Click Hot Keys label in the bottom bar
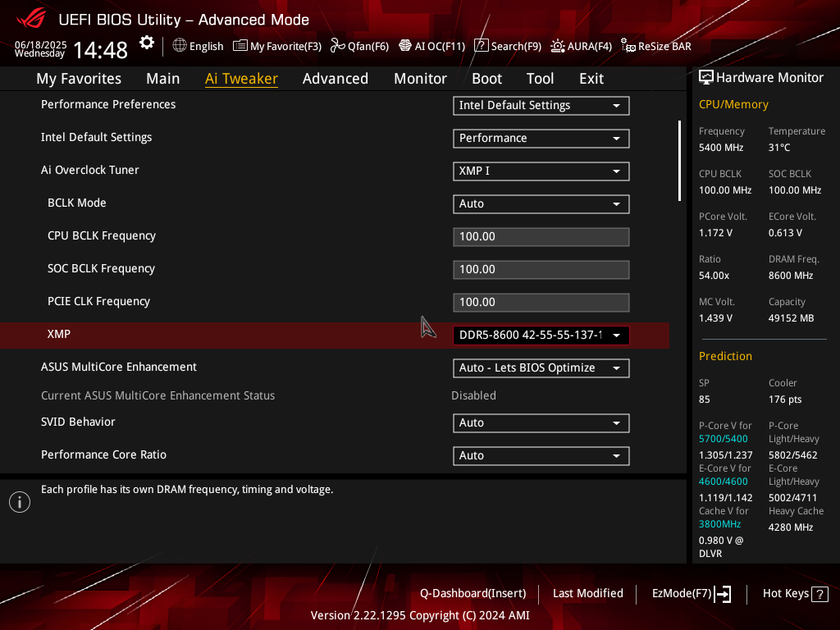This screenshot has height=630, width=840. [x=785, y=594]
